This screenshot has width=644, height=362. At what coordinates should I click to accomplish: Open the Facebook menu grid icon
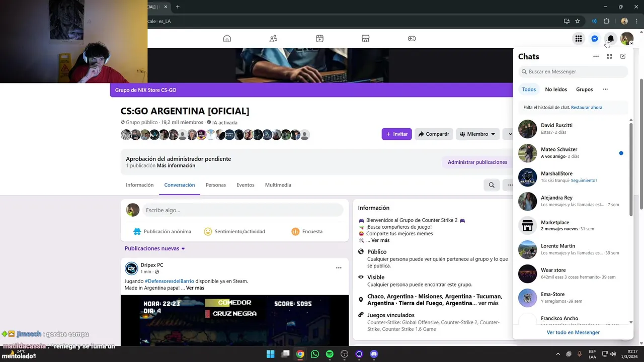point(579,39)
